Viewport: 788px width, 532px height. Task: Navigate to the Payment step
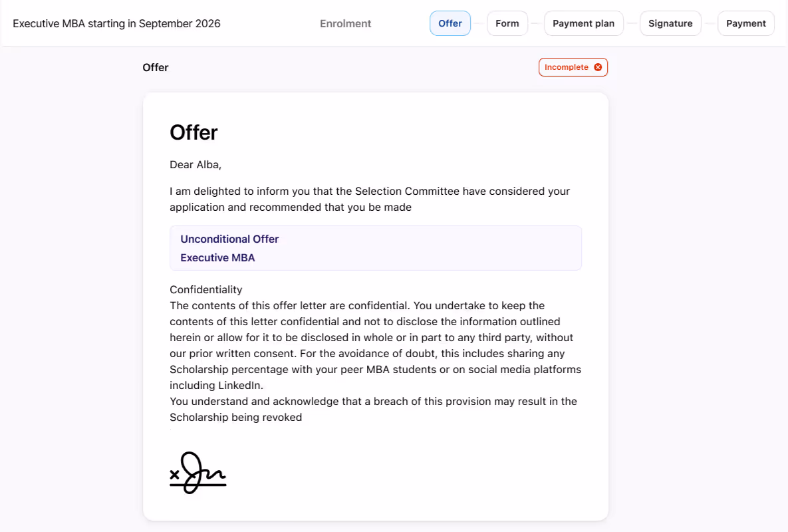(x=745, y=23)
